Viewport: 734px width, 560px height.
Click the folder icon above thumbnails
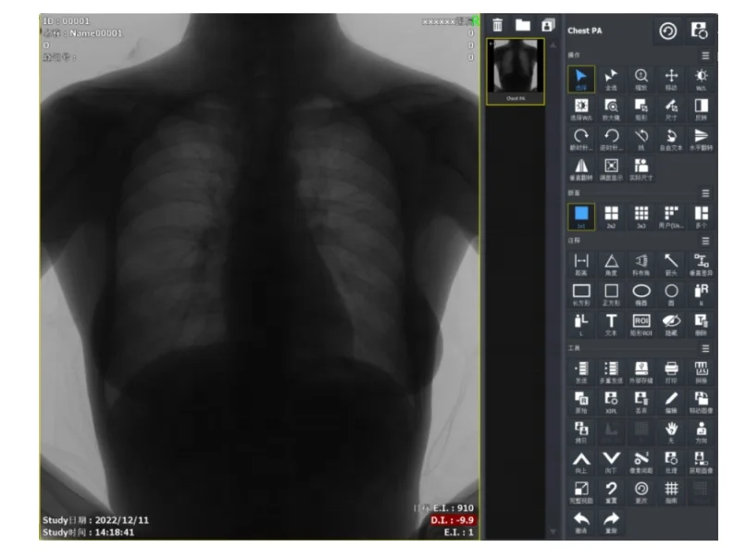(x=522, y=25)
